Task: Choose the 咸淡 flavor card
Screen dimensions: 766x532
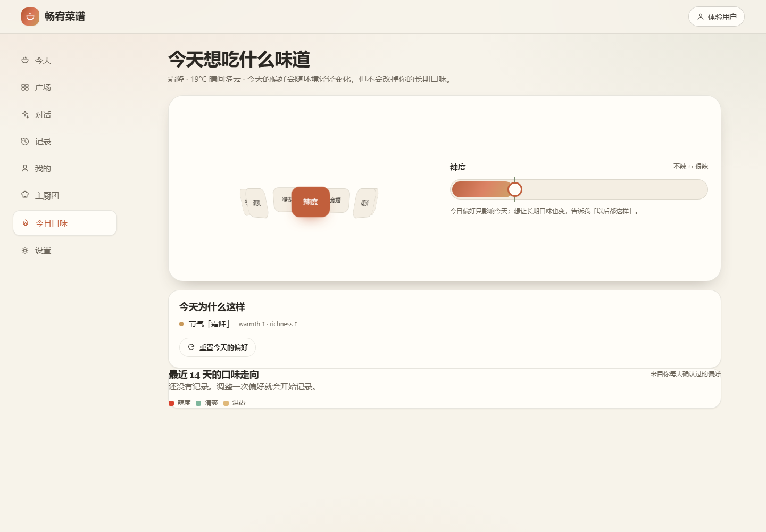Action: (x=365, y=203)
